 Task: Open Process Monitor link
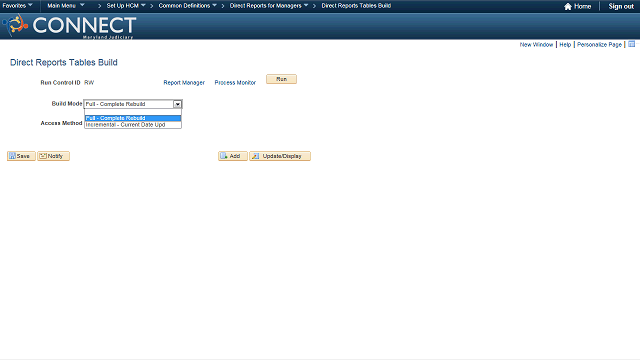click(235, 82)
